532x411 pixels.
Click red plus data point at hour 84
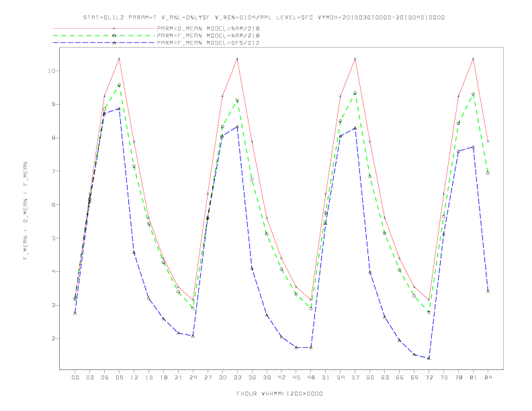488,142
